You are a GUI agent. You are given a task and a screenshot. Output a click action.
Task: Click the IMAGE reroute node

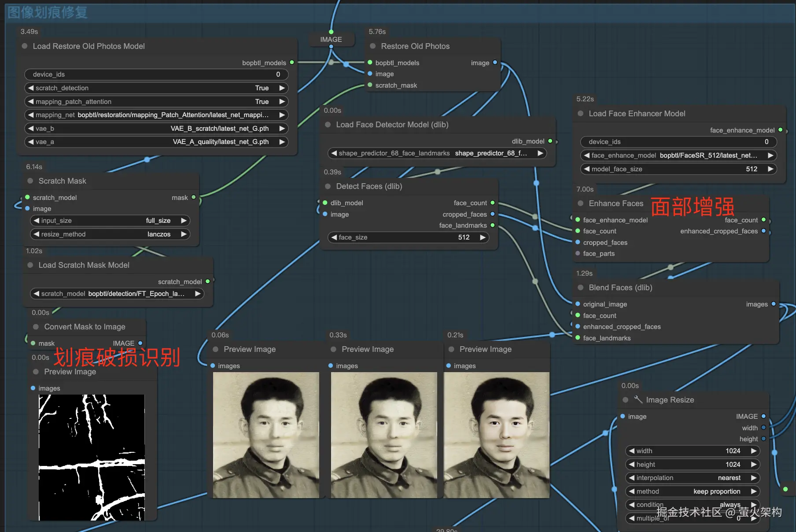[x=331, y=40]
